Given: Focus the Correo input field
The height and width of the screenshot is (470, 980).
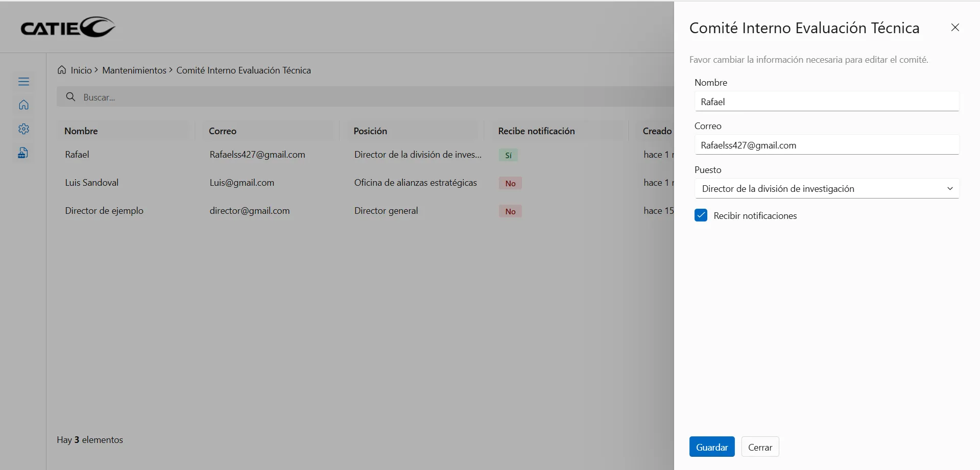Looking at the screenshot, I should point(826,145).
